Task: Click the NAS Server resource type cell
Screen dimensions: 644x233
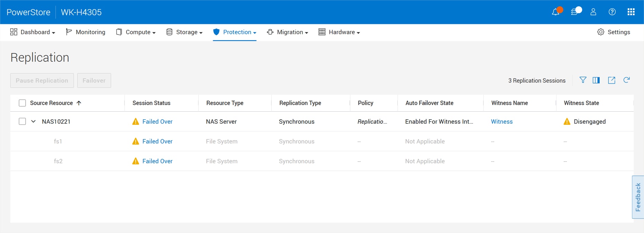Action: [221, 121]
